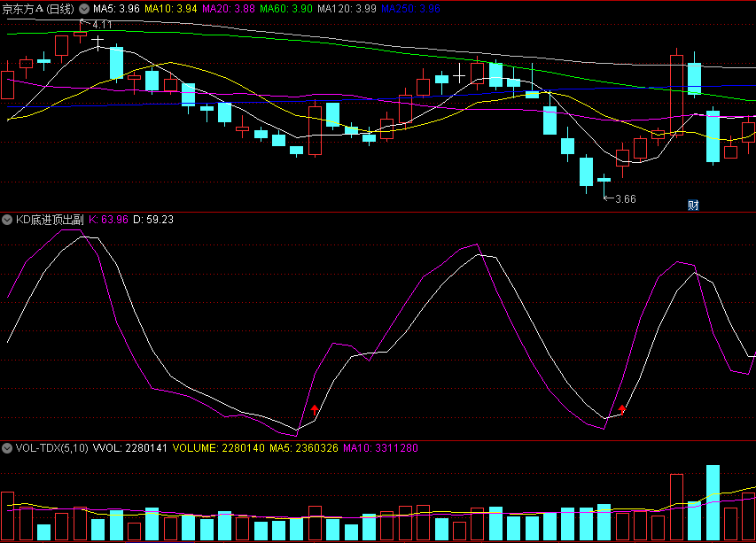Screen dimensions: 756x543
Task: Click the volume MA5: 2360326 value
Action: (304, 448)
